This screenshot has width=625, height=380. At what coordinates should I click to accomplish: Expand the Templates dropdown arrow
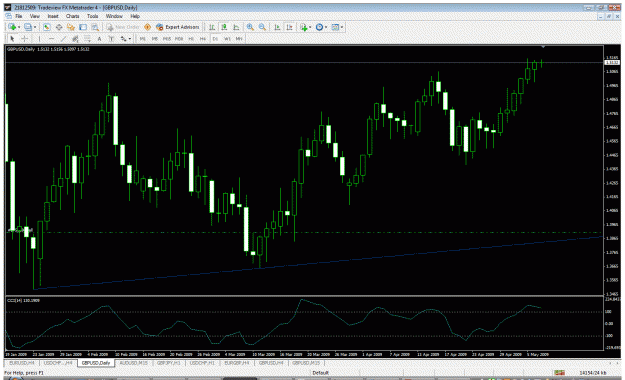pos(342,27)
